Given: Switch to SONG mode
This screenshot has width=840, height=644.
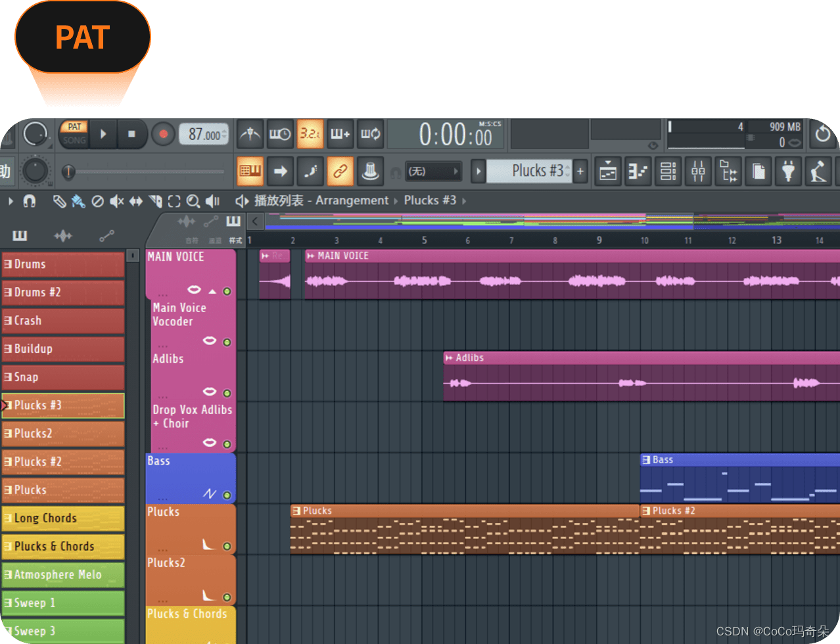Looking at the screenshot, I should [74, 140].
